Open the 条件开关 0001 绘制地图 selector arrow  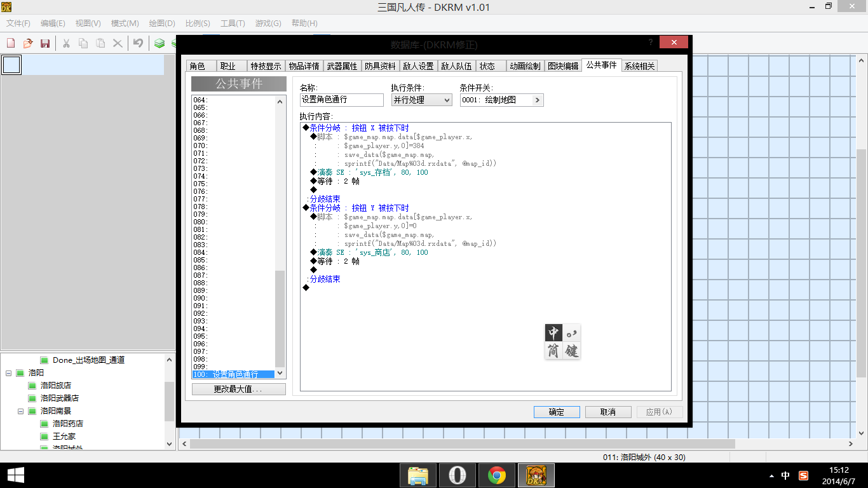(538, 100)
